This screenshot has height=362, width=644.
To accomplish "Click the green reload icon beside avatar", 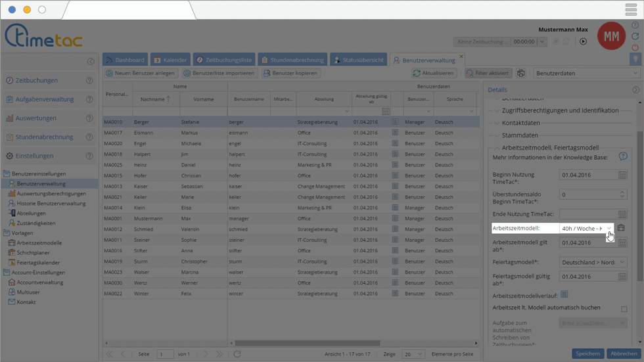I will tap(635, 36).
